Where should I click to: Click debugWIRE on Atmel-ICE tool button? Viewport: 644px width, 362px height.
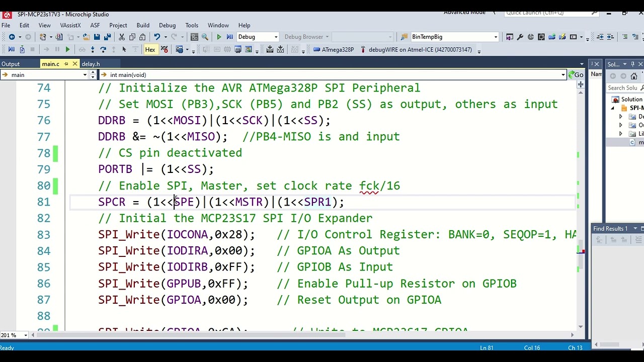[x=416, y=49]
